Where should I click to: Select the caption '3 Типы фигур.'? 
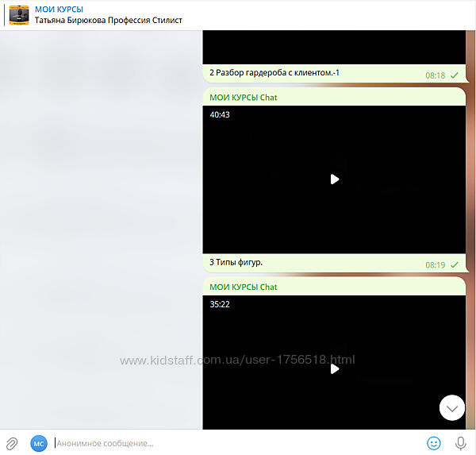pos(236,262)
